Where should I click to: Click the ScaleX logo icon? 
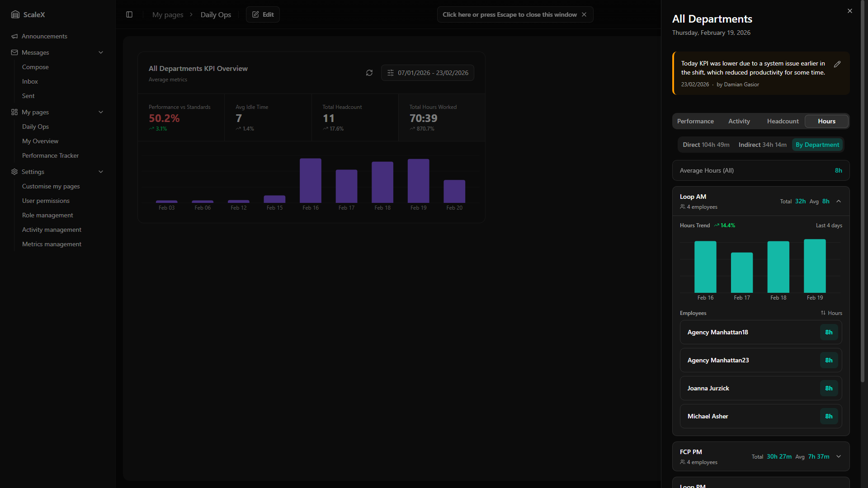[x=15, y=14]
